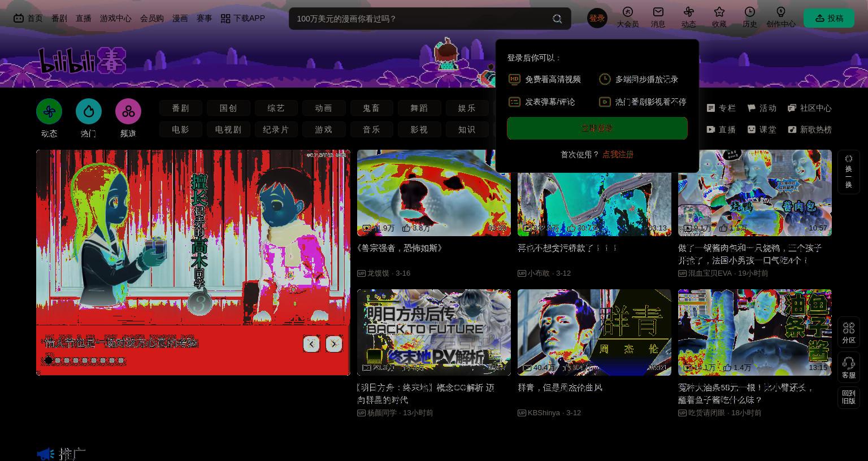Open 明日方舟 终末地 video thumbnail

tap(434, 332)
